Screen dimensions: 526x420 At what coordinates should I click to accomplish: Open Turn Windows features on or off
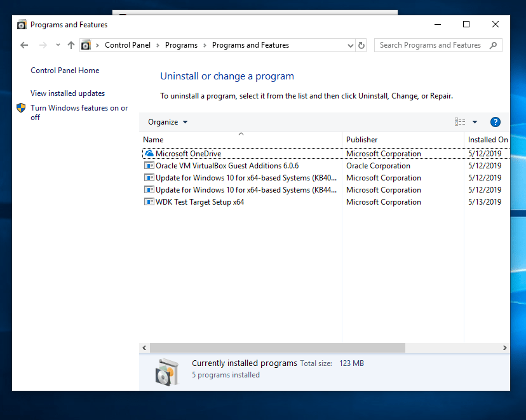[79, 112]
